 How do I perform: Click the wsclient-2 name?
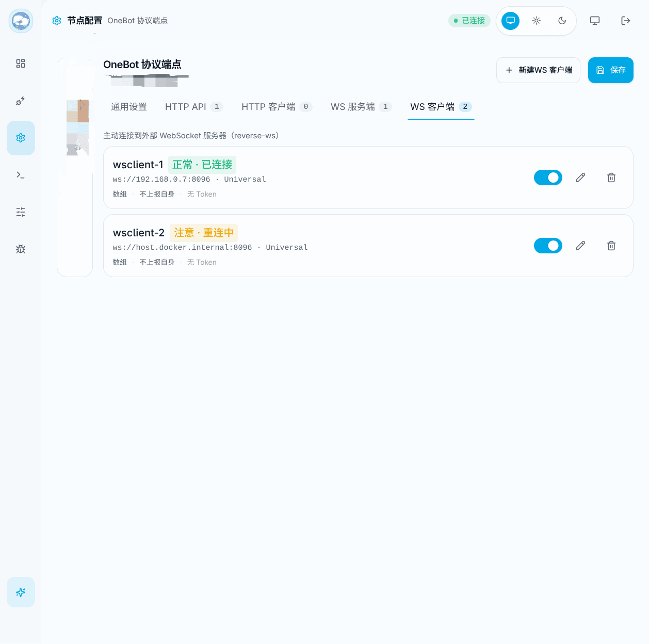click(139, 233)
